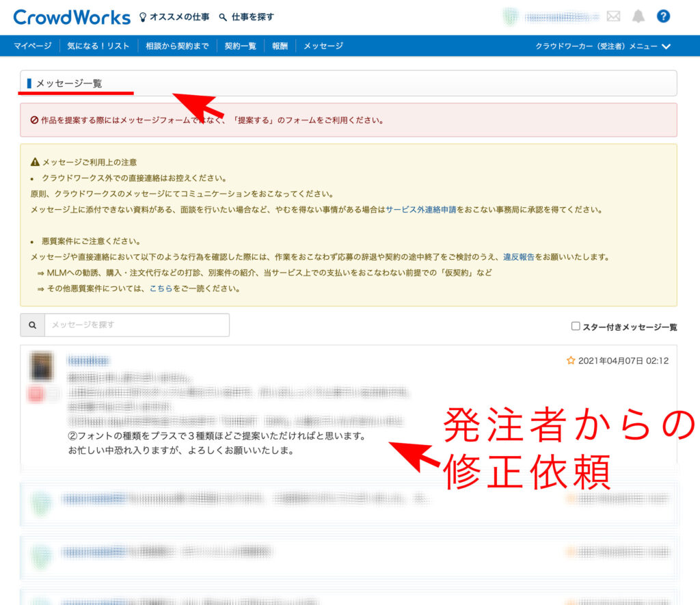Click the サービス外連絡申請 link
The height and width of the screenshot is (605, 700).
point(420,210)
